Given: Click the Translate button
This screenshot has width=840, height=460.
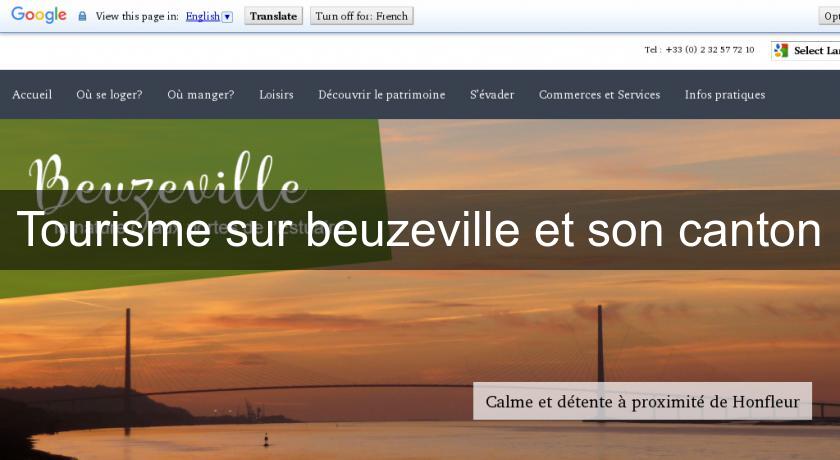Looking at the screenshot, I should (x=273, y=16).
